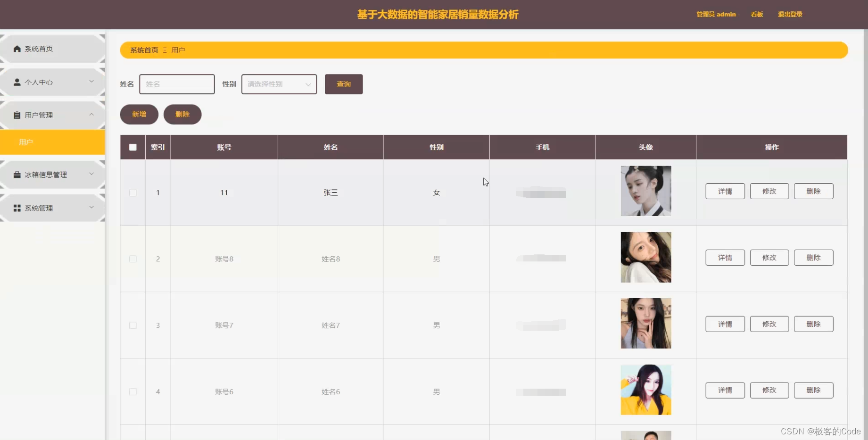Click the grid icon beside 系统管理

tap(17, 208)
